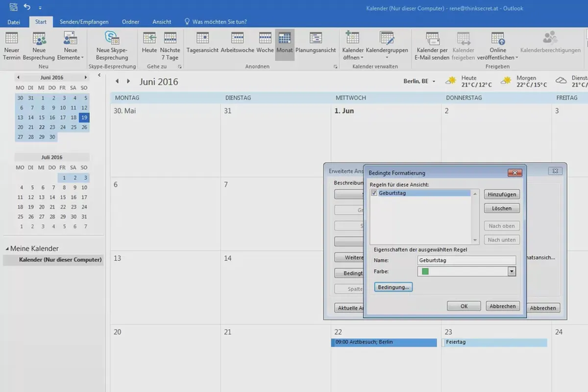Click the Juli 2016 mini calendar header
This screenshot has height=392, width=588.
click(x=52, y=157)
